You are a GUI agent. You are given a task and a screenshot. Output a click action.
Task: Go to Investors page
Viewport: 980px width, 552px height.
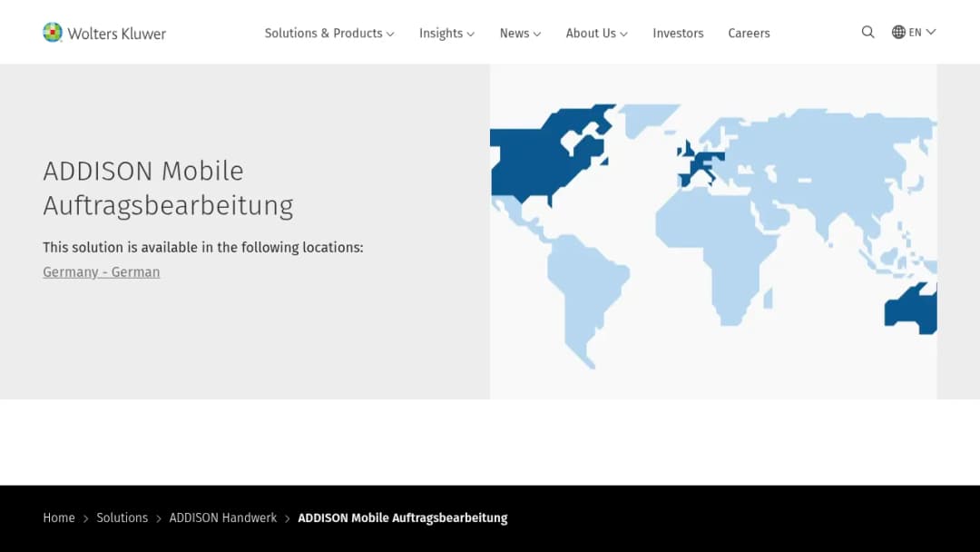click(678, 33)
